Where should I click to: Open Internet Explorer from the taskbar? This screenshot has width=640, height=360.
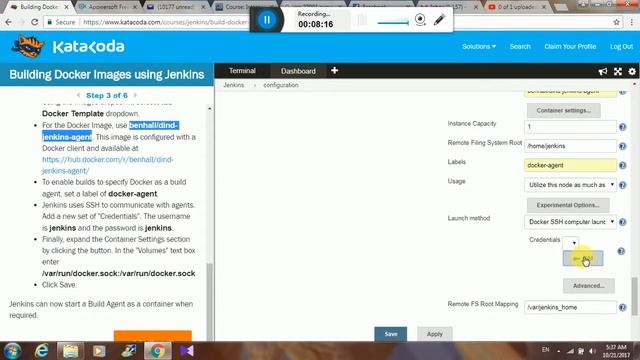click(x=41, y=351)
